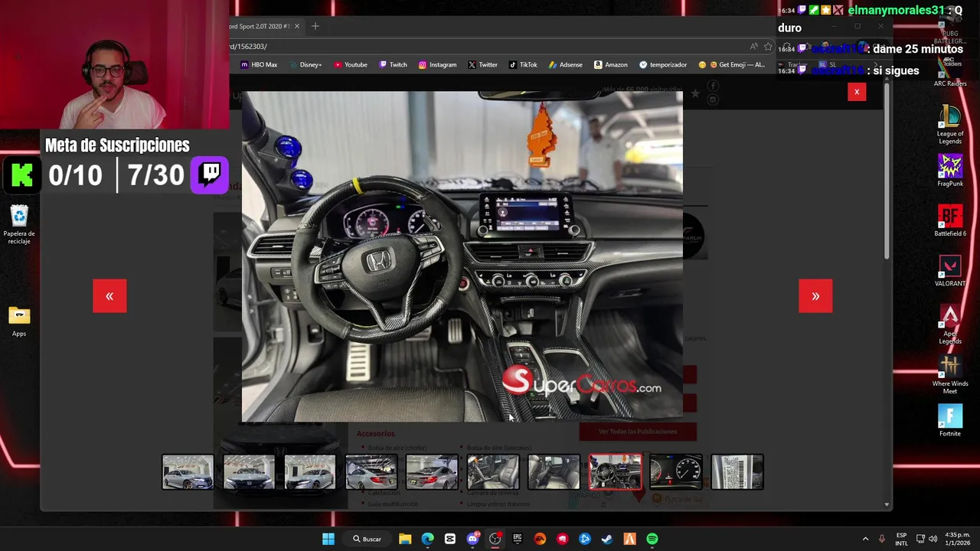This screenshot has height=551, width=980.
Task: Open ARC Raiders desktop shortcut
Action: pyautogui.click(x=950, y=73)
